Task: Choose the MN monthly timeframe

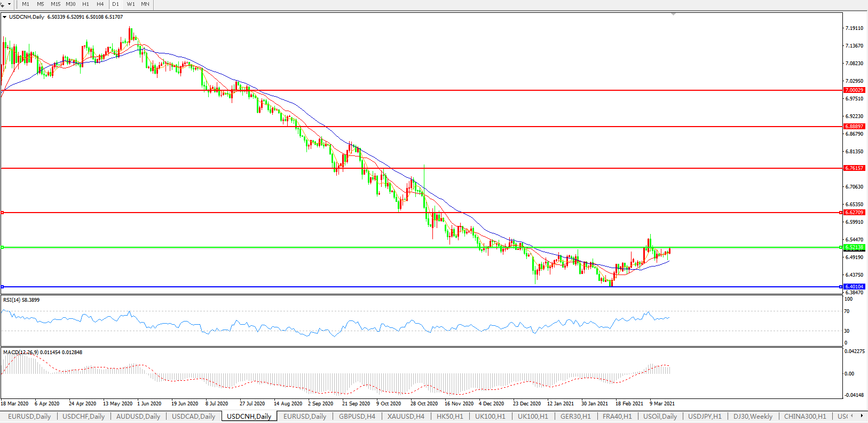Action: 145,4
